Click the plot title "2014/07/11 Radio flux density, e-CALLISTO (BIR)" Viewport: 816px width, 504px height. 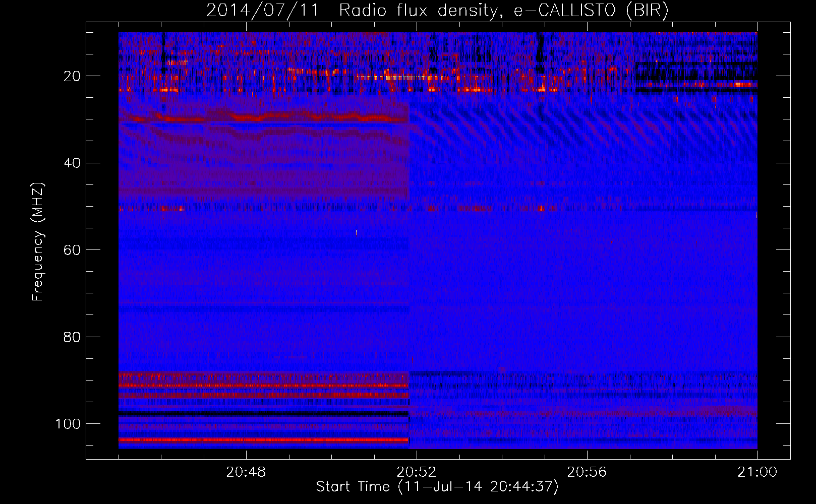tap(437, 10)
